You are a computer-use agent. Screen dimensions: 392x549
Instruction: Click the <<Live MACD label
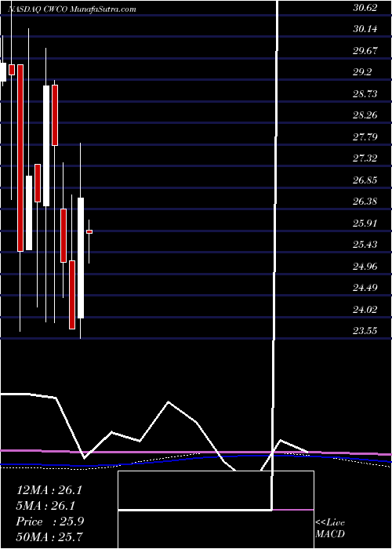click(x=330, y=529)
